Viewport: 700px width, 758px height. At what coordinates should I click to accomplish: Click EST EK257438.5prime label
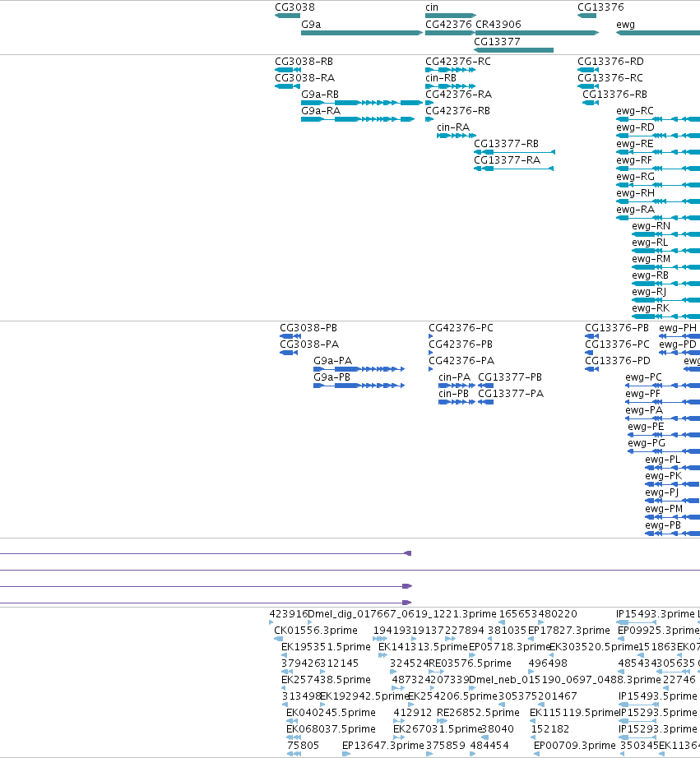(x=326, y=680)
